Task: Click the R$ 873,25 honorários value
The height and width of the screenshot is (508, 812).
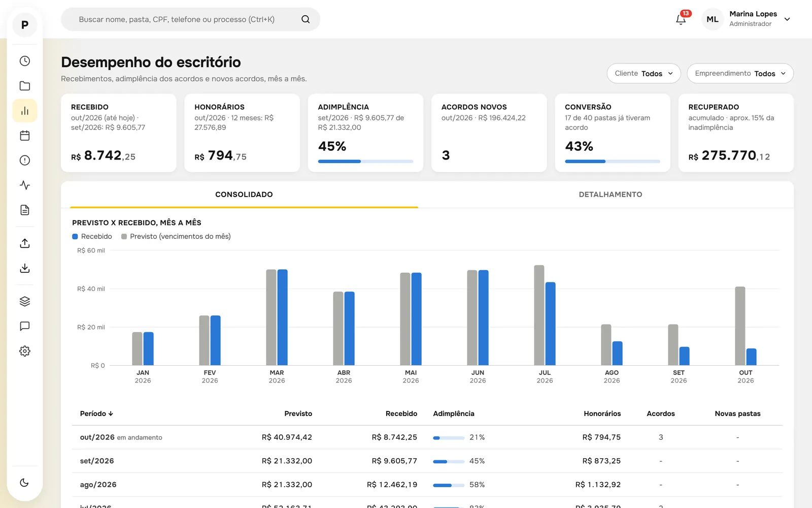Action: 601,461
